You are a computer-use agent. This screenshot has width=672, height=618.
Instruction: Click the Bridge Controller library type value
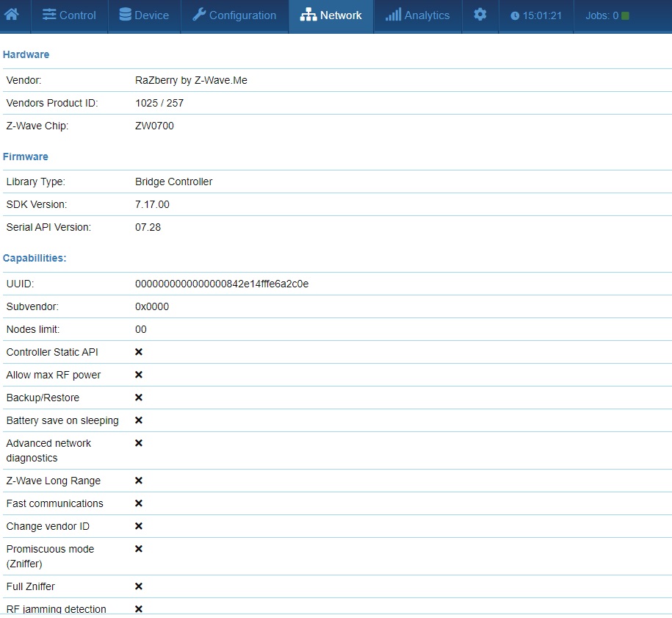(174, 182)
